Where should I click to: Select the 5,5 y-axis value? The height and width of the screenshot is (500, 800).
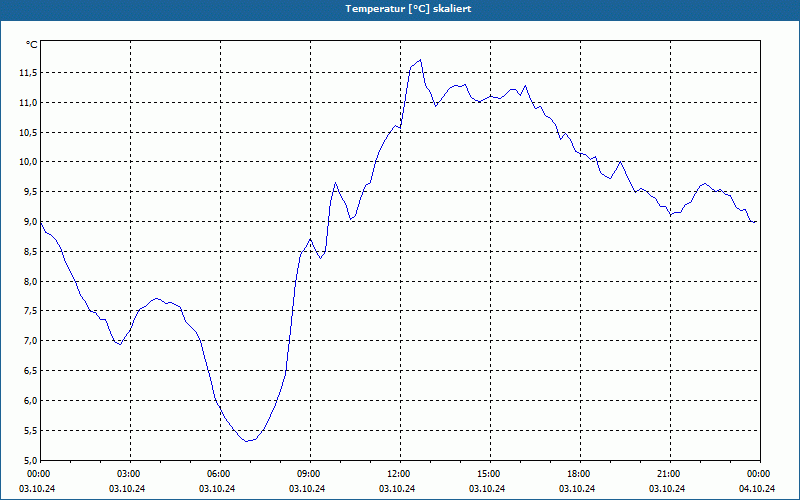click(30, 431)
